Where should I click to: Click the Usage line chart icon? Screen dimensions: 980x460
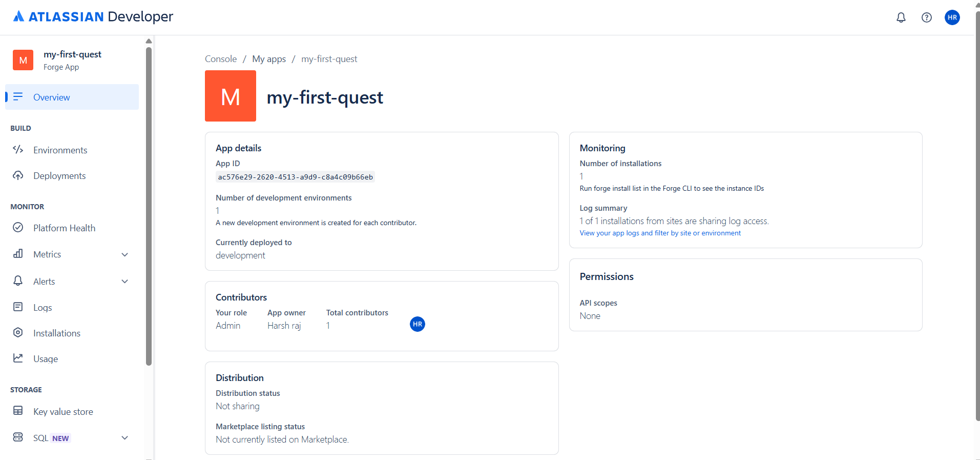tap(18, 358)
